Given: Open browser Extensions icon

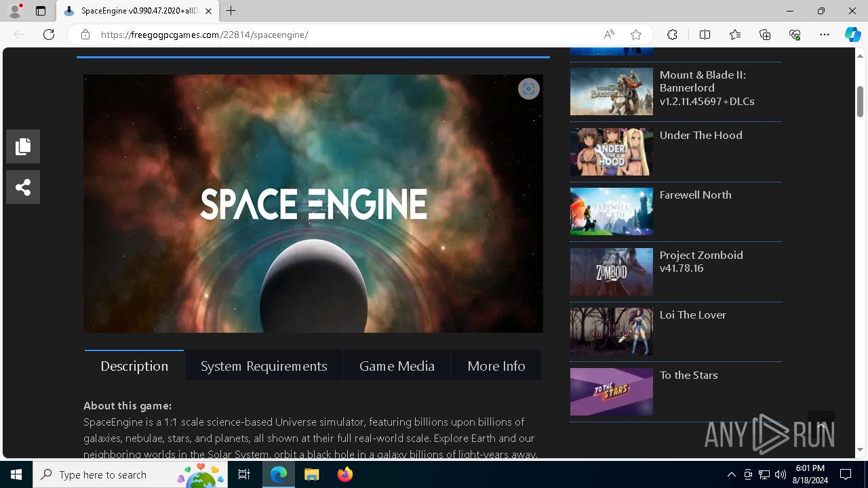Looking at the screenshot, I should click(672, 35).
